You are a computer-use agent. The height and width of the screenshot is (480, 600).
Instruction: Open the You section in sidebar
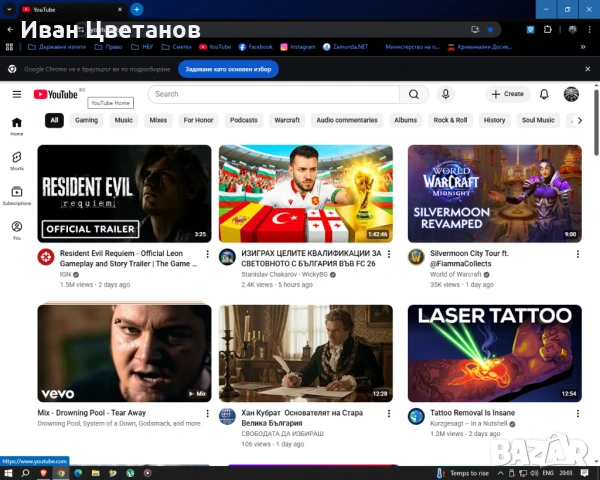17,230
